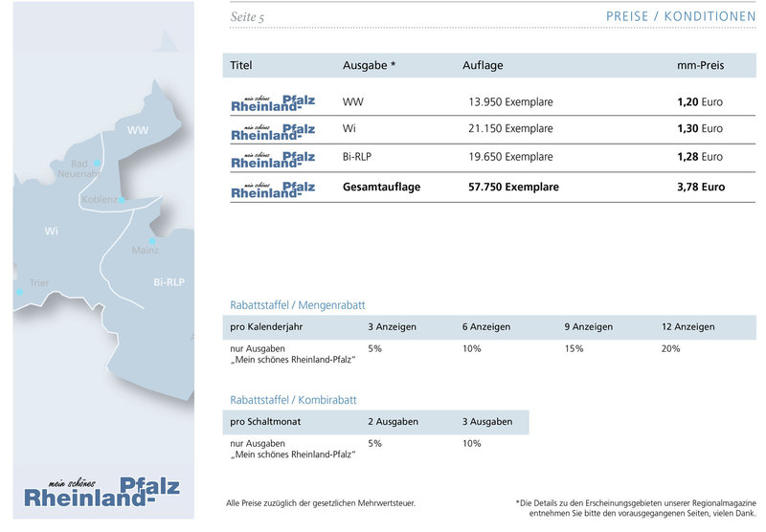This screenshot has height=532, width=766.
Task: Select the Mainz city marker on the map
Action: coord(151,241)
